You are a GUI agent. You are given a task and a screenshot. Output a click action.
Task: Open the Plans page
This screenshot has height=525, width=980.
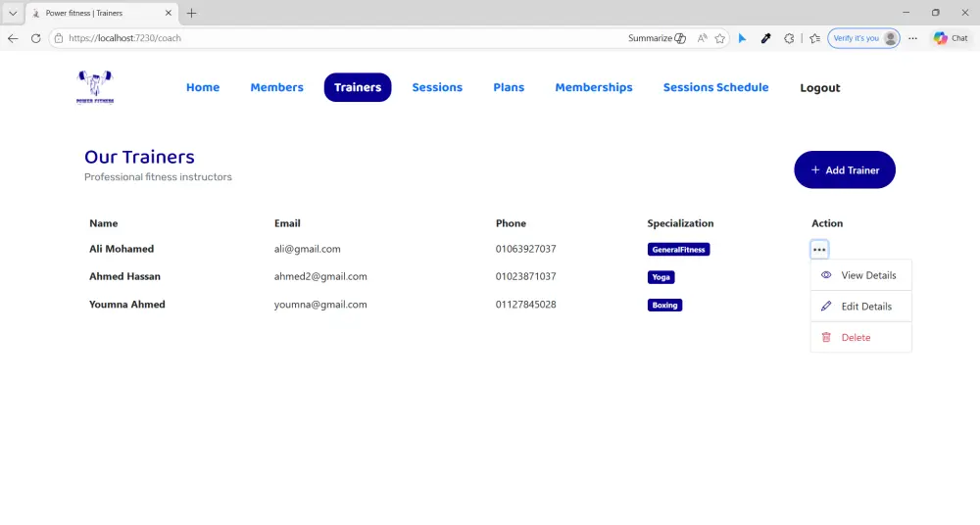(x=509, y=87)
